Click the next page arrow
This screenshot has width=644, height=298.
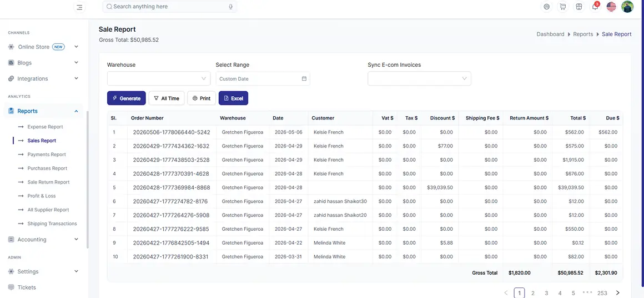(x=618, y=292)
